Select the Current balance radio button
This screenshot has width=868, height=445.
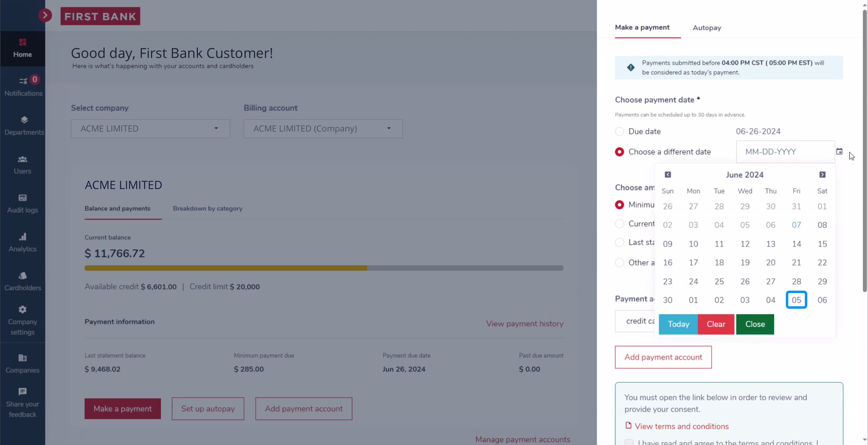(x=619, y=223)
